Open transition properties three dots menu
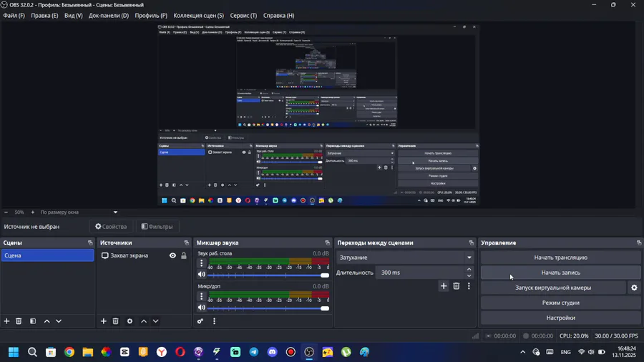Image resolution: width=644 pixels, height=362 pixels. coord(469,286)
